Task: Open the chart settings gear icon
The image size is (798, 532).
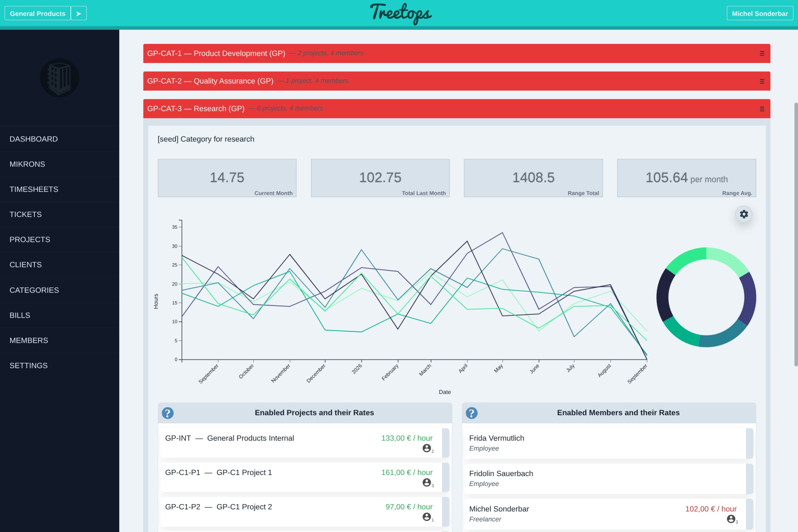Action: tap(744, 214)
